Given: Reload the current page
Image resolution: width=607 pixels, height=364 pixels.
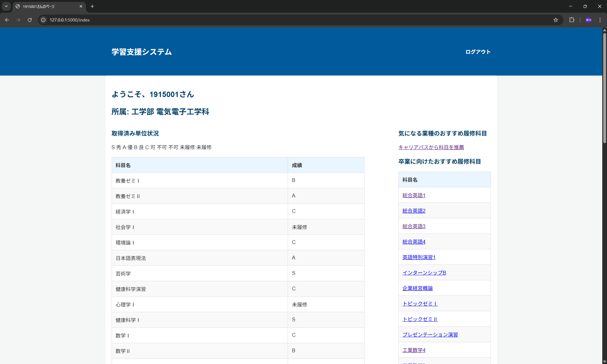Looking at the screenshot, I should [29, 20].
